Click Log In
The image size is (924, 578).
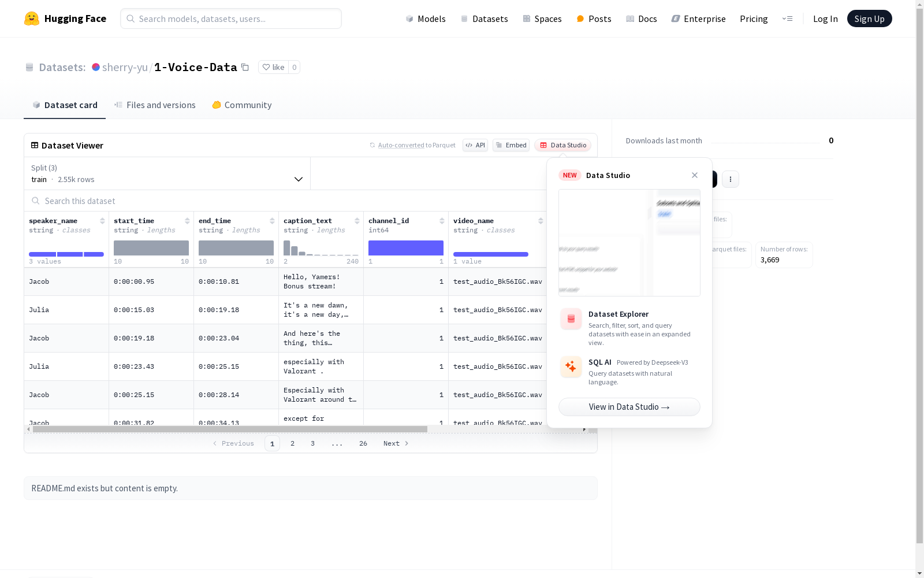pos(825,18)
